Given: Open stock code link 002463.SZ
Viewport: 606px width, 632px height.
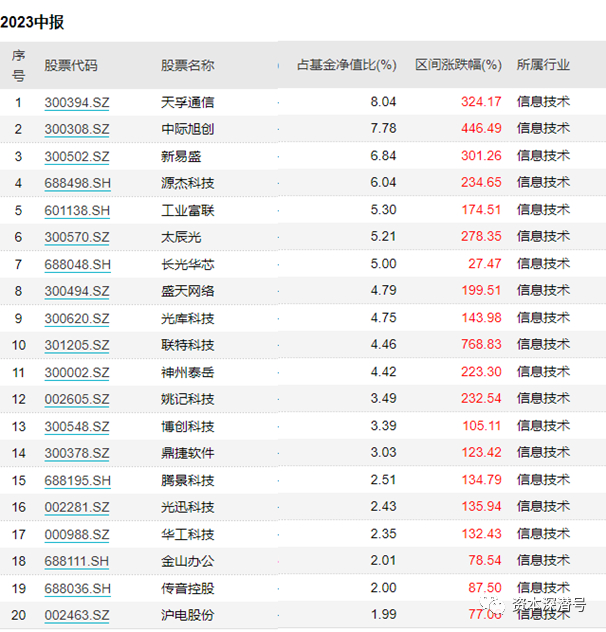Looking at the screenshot, I should tap(77, 615).
